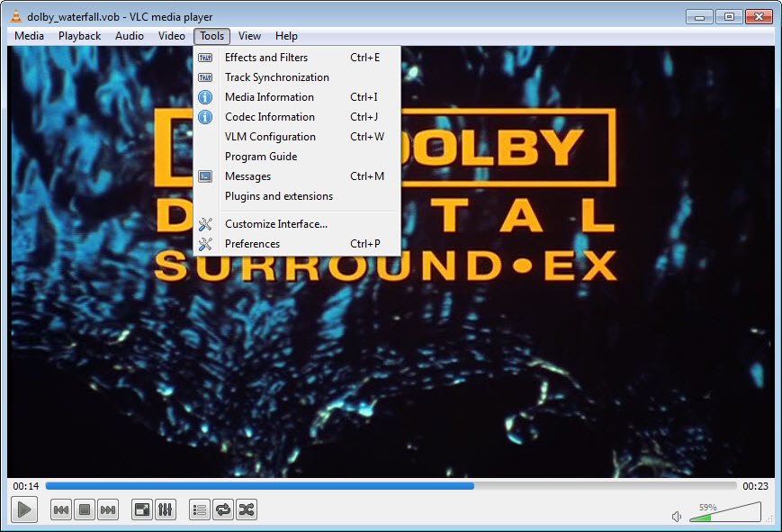Click the Track Synchronization menu icon

coord(205,77)
